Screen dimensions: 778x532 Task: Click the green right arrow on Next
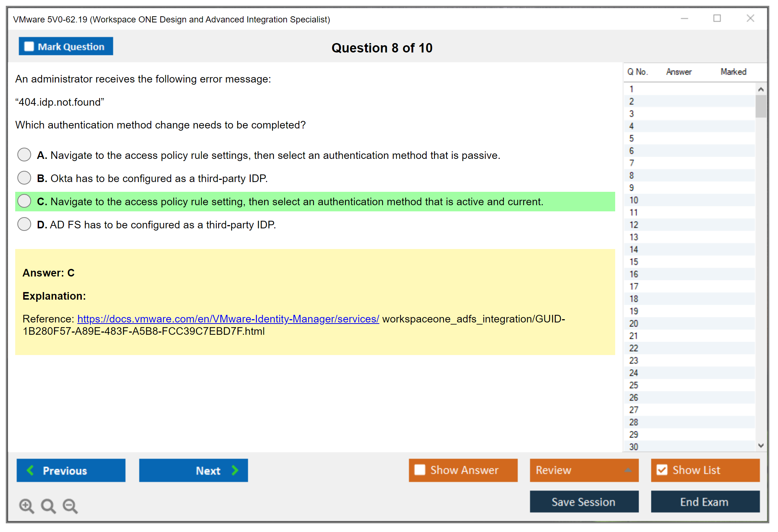235,470
